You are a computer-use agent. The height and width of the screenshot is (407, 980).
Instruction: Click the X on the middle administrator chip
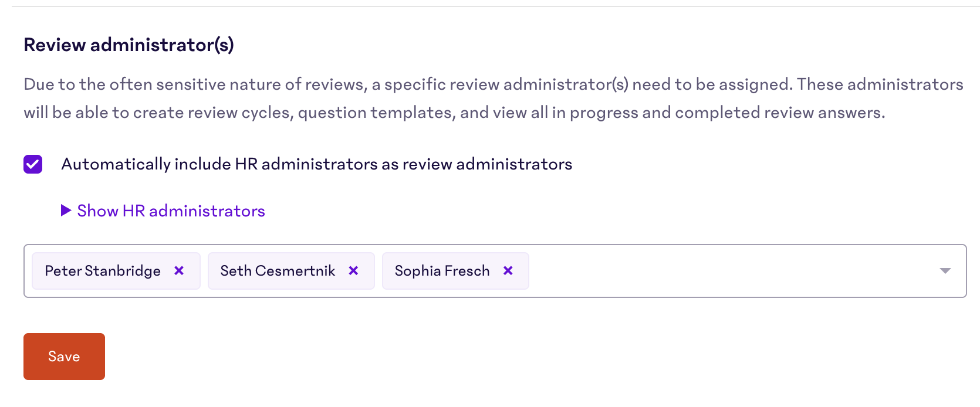353,270
